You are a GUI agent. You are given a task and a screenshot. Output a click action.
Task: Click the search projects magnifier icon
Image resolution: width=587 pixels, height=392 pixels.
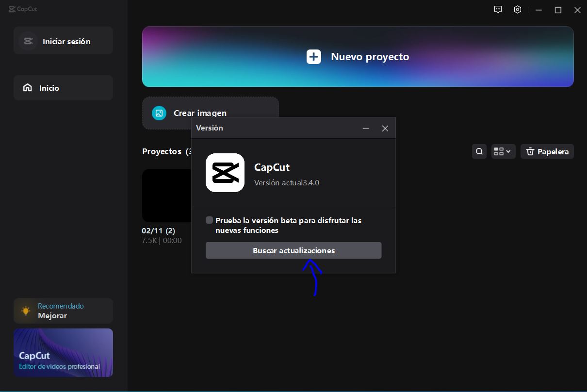(479, 151)
